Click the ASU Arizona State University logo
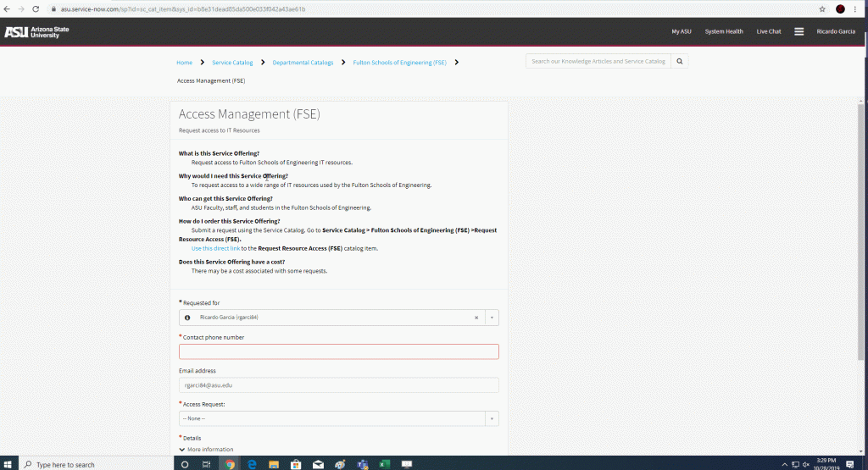This screenshot has width=868, height=470. pos(37,32)
